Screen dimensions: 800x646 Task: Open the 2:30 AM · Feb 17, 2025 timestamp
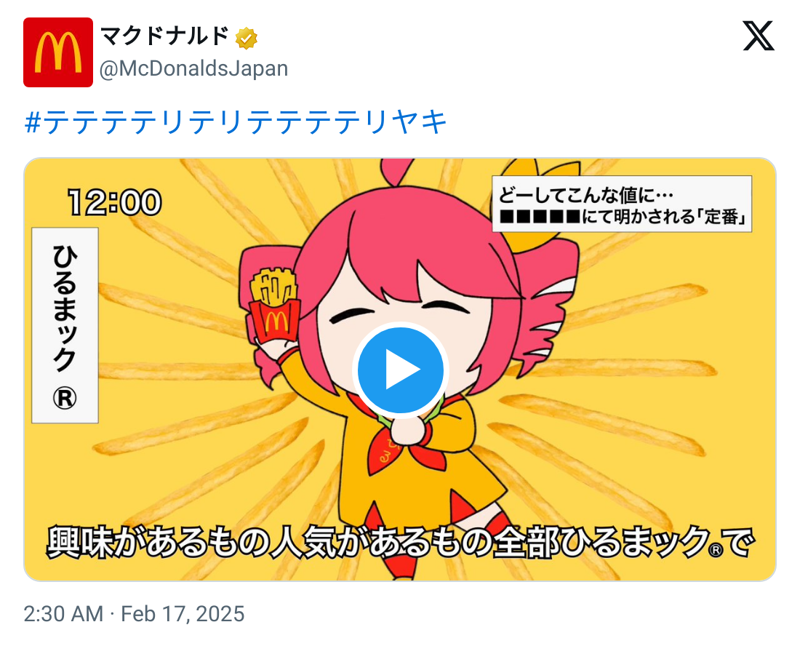tap(134, 613)
